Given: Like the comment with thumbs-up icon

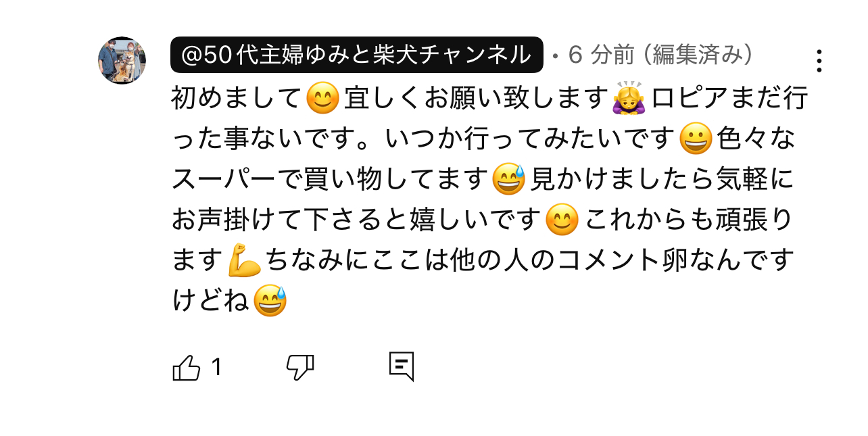Looking at the screenshot, I should point(187,368).
